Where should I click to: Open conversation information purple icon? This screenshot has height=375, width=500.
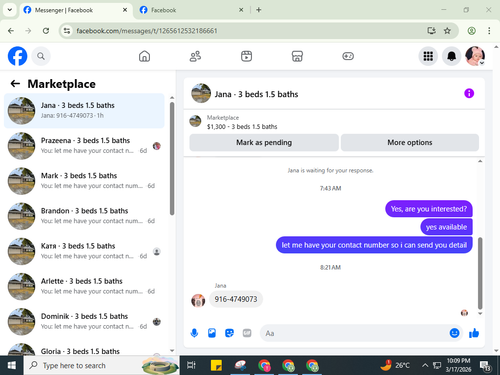469,93
